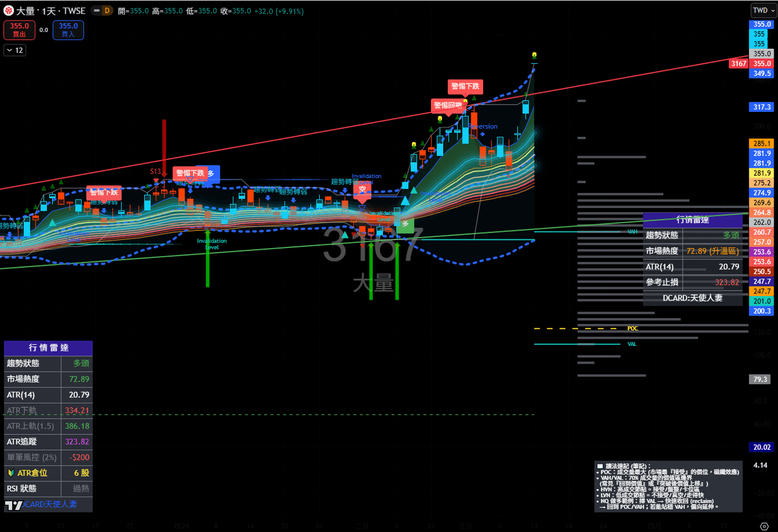The width and height of the screenshot is (778, 532).
Task: Click the 264.8 price axis label
Action: pos(762,213)
